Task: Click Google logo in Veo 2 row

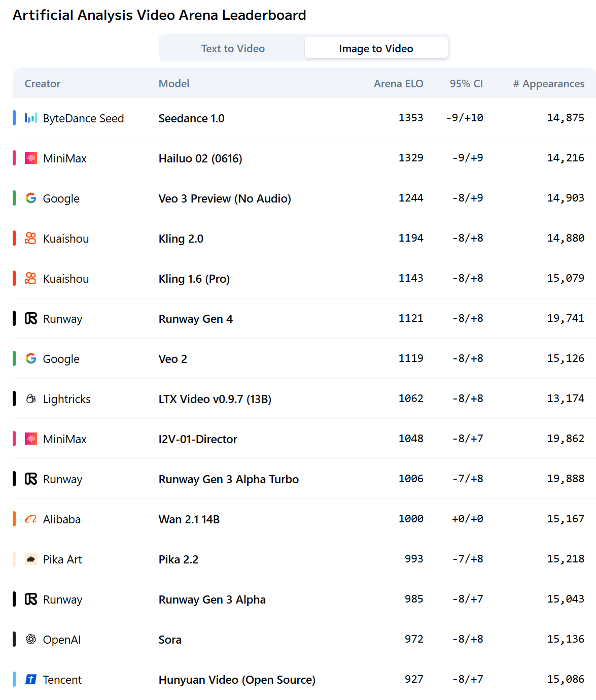Action: (31, 359)
